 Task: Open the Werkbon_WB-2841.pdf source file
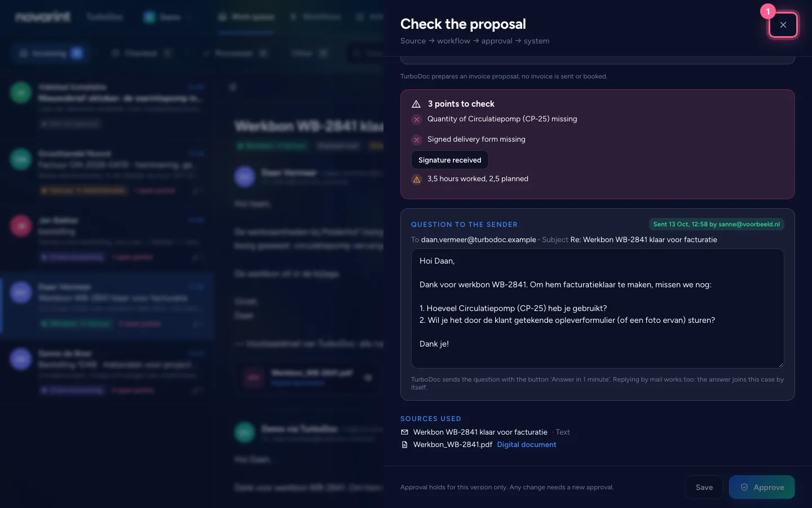[x=453, y=445]
